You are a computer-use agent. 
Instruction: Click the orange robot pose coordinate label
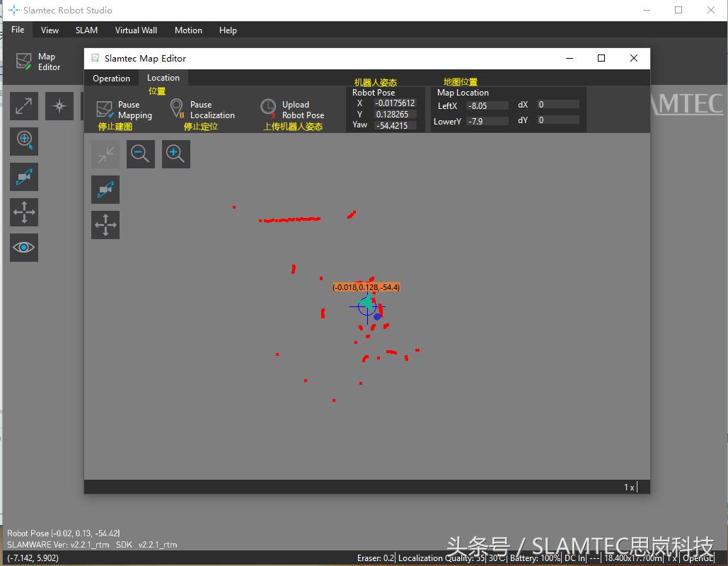366,287
